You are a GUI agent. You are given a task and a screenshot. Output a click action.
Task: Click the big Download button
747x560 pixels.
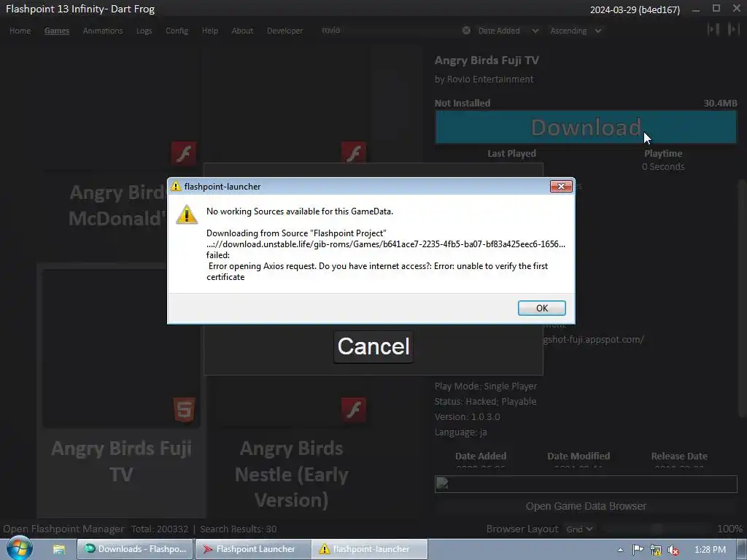pos(586,127)
